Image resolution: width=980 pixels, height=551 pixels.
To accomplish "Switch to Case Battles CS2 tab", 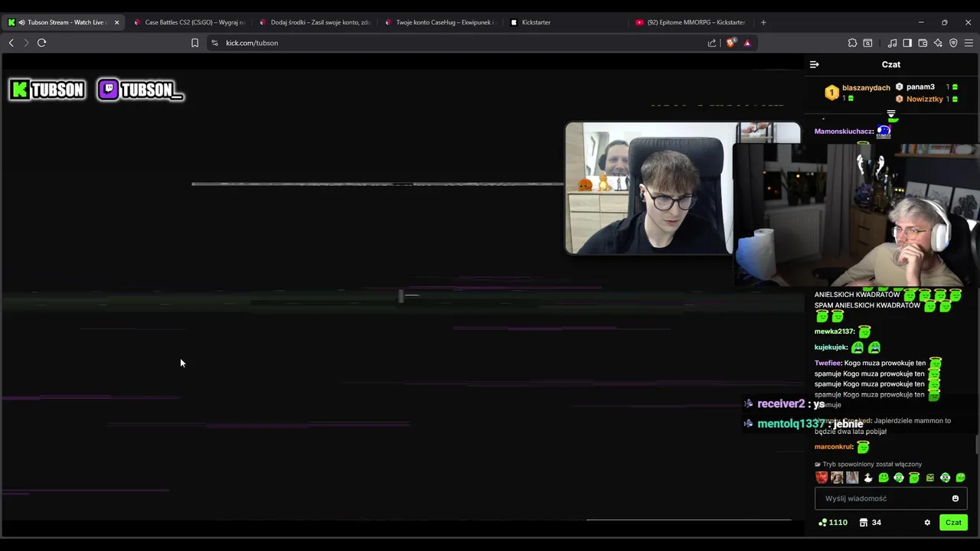I will tap(188, 22).
